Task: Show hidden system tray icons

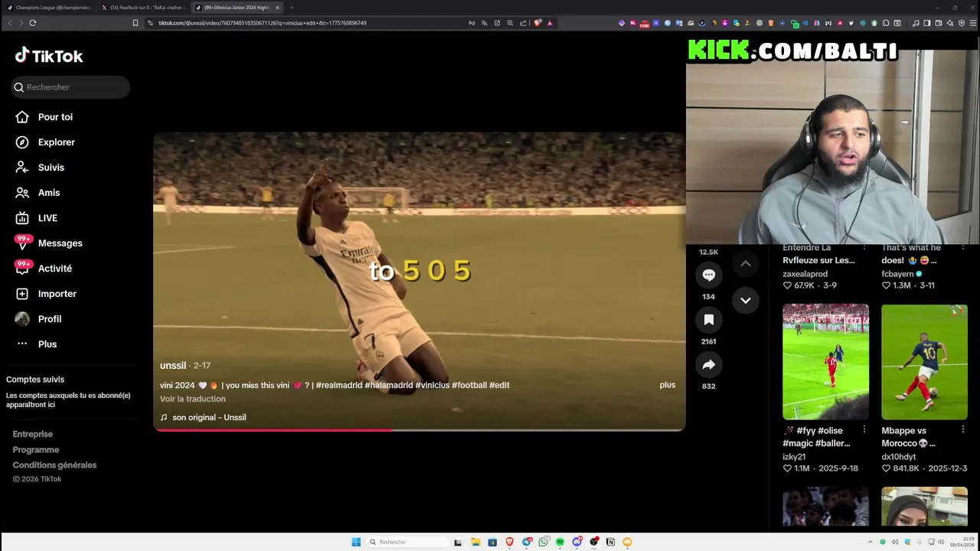Action: coord(870,542)
